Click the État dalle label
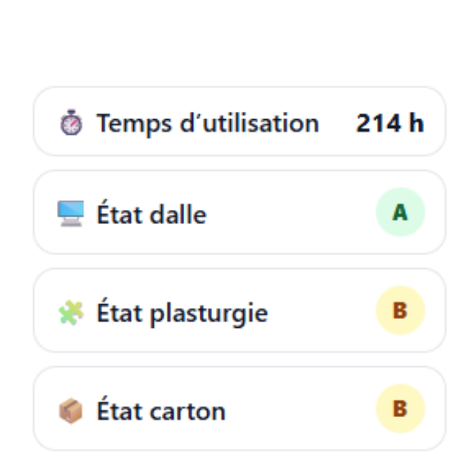The image size is (476, 470). pyautogui.click(x=152, y=215)
